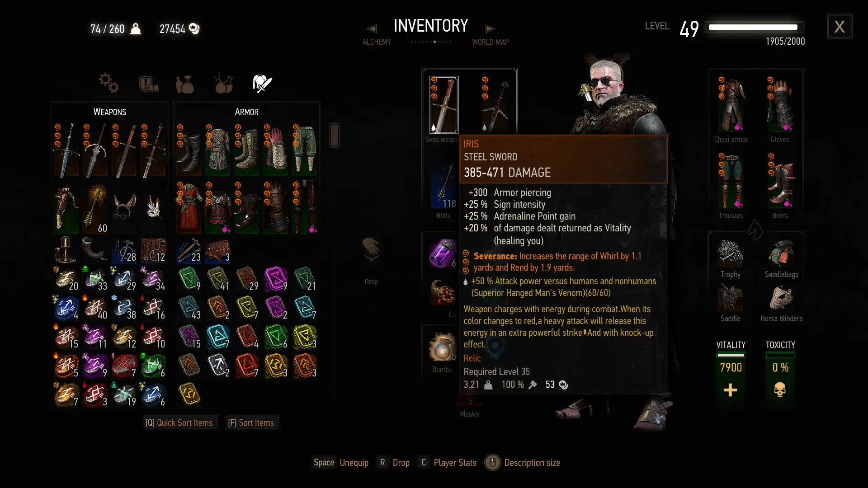This screenshot has width=868, height=488.
Task: Navigate to previous Alchemy panel arrow
Action: point(372,29)
